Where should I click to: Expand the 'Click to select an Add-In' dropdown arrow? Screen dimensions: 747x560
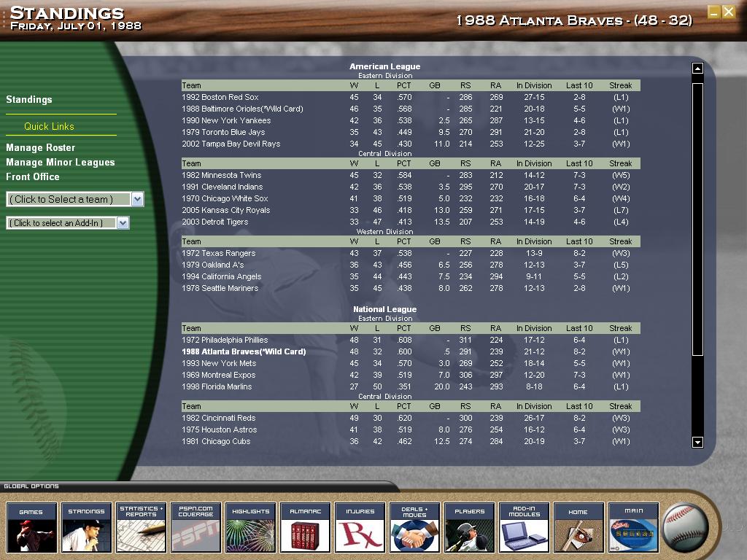(123, 223)
